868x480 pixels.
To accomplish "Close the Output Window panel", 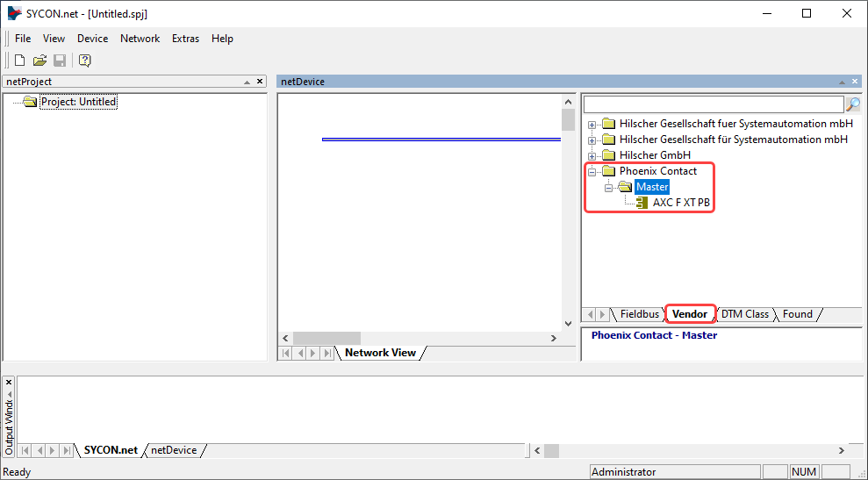I will click(9, 383).
